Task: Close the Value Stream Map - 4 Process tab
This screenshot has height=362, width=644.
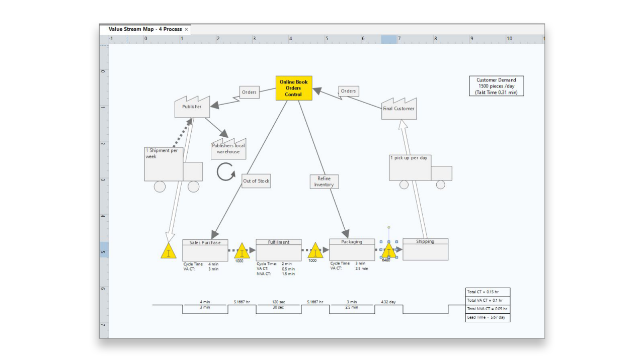Action: pyautogui.click(x=186, y=29)
